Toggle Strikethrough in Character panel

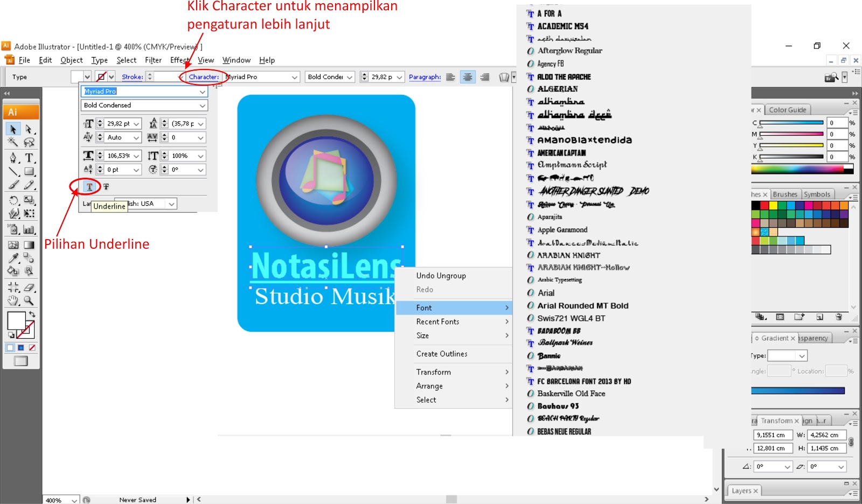coord(106,186)
